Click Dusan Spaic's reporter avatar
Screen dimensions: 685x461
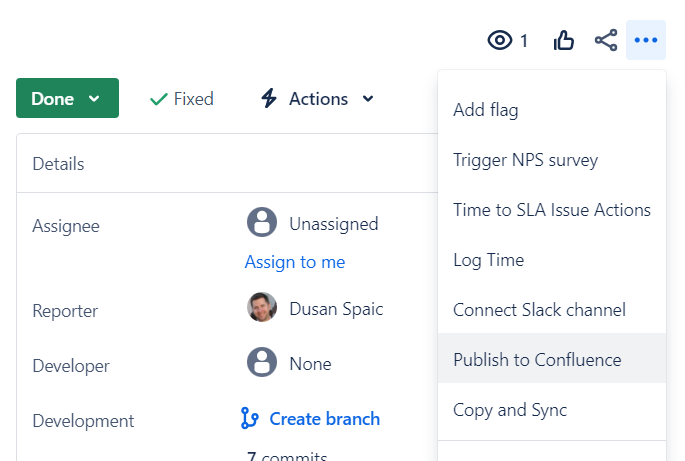(x=262, y=307)
